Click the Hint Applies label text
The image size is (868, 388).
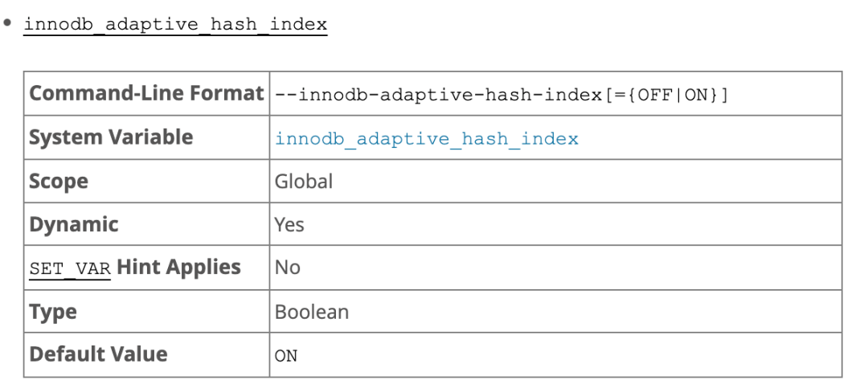178,268
